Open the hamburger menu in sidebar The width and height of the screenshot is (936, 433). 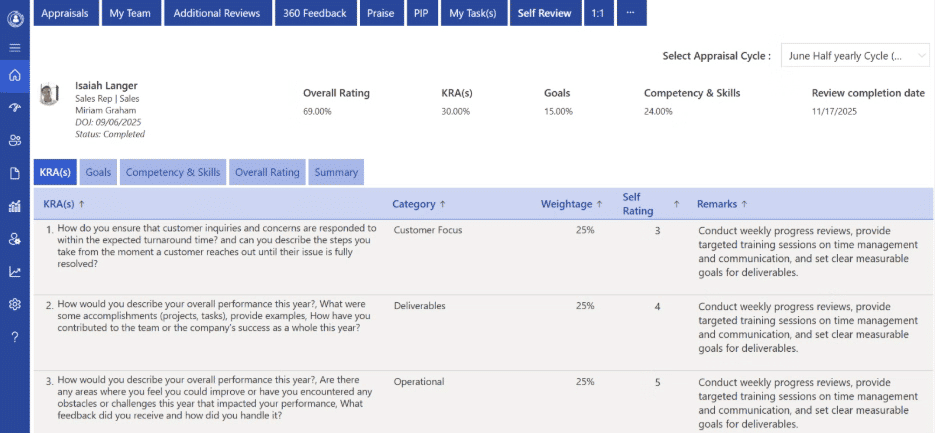[x=15, y=47]
